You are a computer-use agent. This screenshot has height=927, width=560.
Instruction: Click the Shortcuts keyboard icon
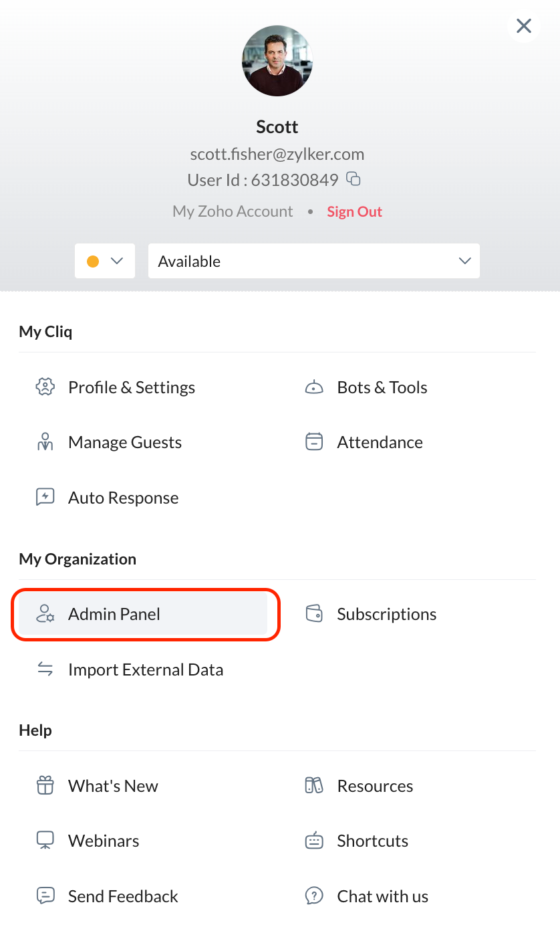click(x=314, y=841)
